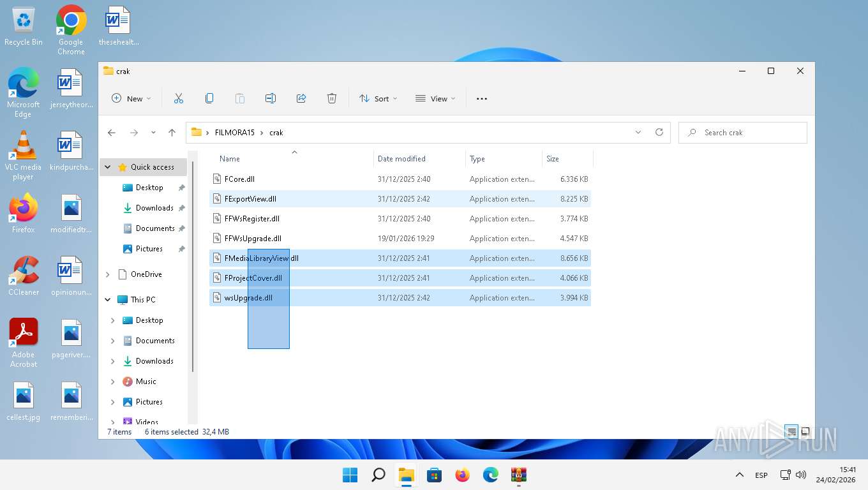Select the FProjectCover.dll file
Viewport: 868px width, 490px height.
pyautogui.click(x=400, y=278)
